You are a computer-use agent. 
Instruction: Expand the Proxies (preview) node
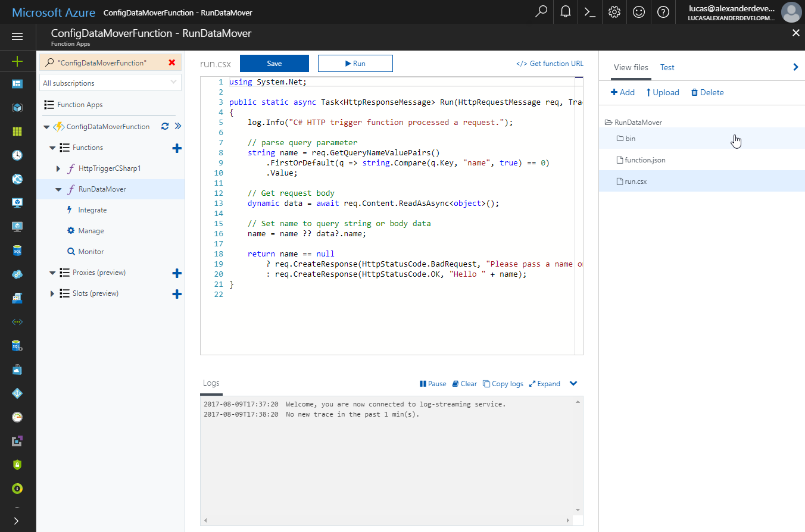[x=52, y=273]
